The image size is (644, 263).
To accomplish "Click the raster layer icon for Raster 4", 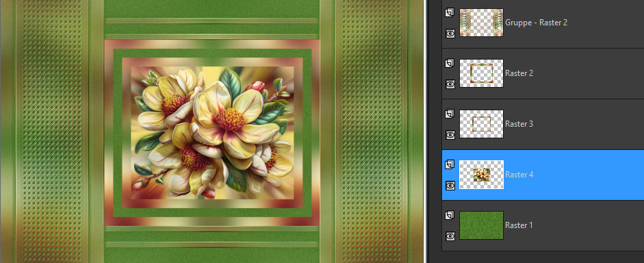I will (450, 165).
